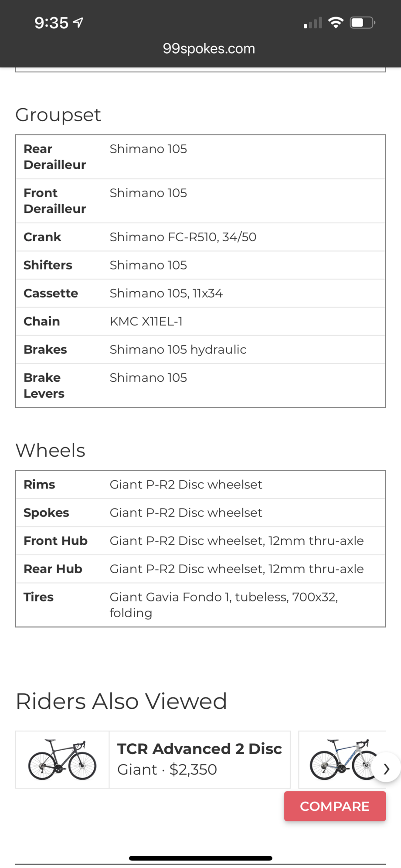This screenshot has width=401, height=868.
Task: Tap the Groupset section heading
Action: (58, 115)
